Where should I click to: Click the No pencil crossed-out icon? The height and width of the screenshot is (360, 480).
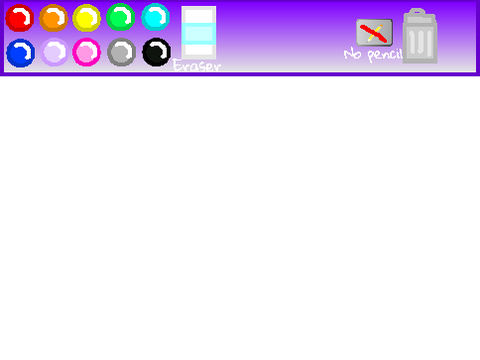point(374,33)
